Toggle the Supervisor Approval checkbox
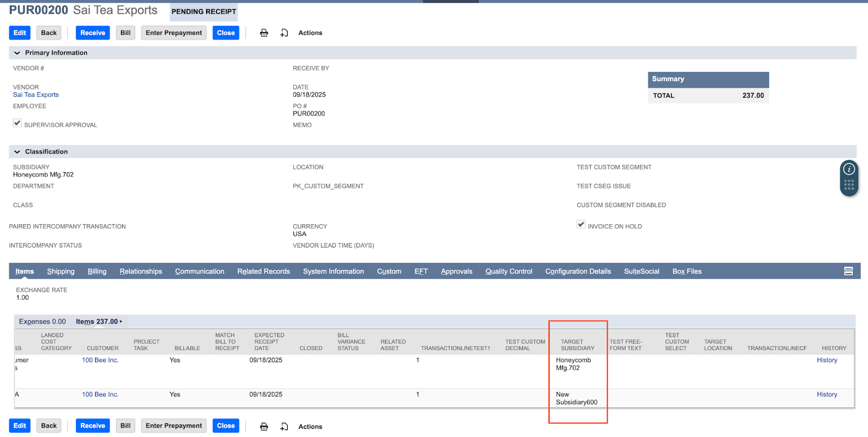868x437 pixels. tap(17, 123)
